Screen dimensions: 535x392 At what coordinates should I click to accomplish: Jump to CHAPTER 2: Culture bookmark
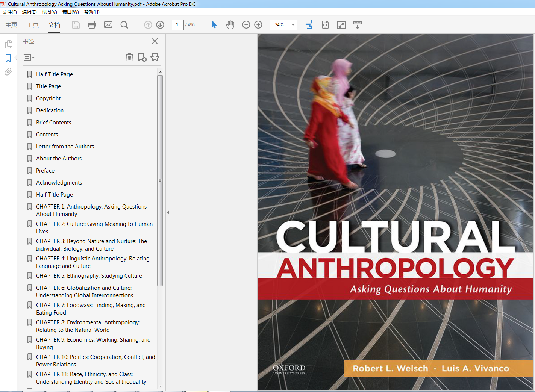coord(94,228)
